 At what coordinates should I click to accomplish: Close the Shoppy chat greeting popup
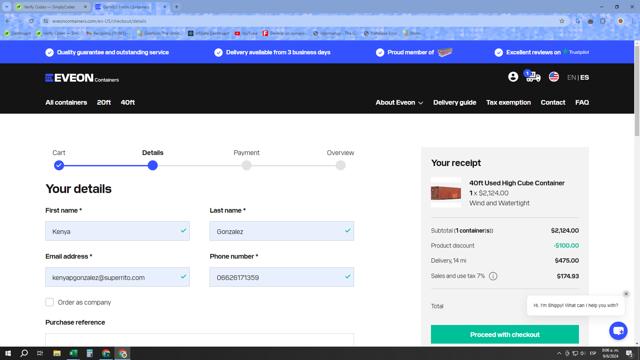point(626,294)
